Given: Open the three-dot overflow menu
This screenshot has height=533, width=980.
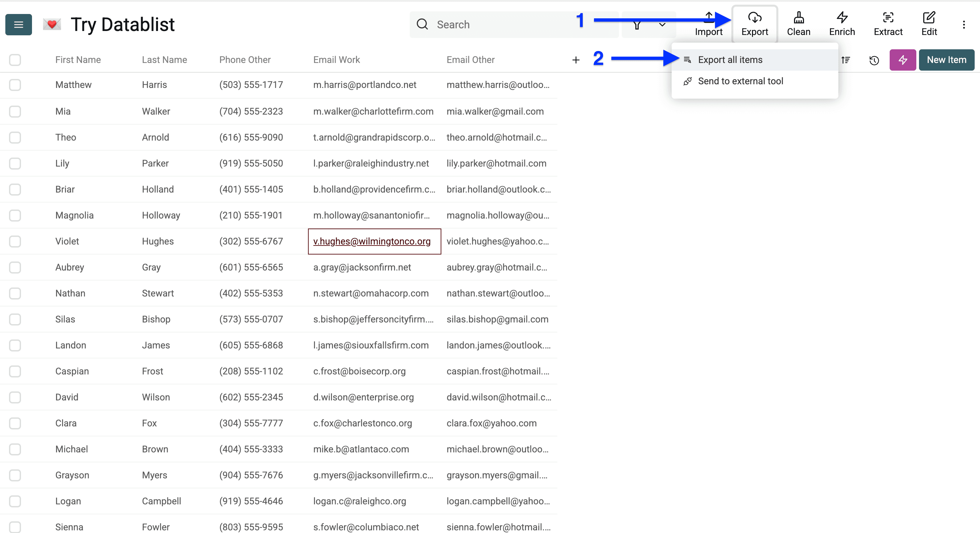Looking at the screenshot, I should tap(964, 24).
